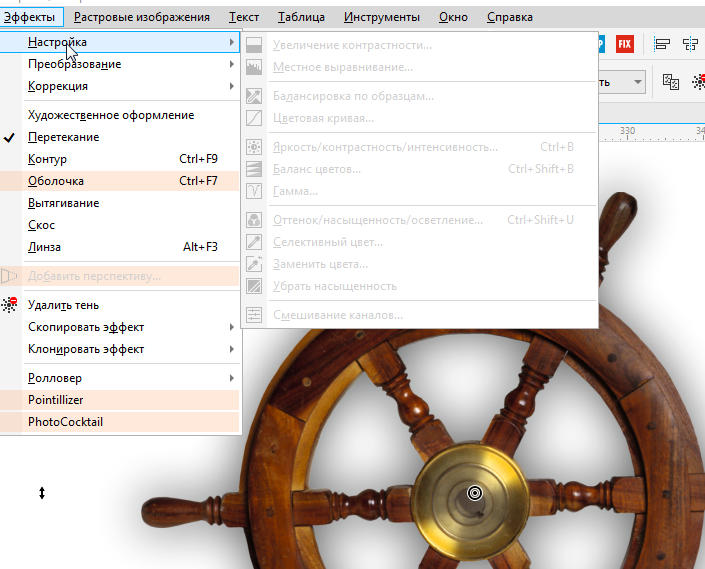Click Оттенок/насыщенность icon
Image resolution: width=705 pixels, height=569 pixels.
tap(254, 220)
